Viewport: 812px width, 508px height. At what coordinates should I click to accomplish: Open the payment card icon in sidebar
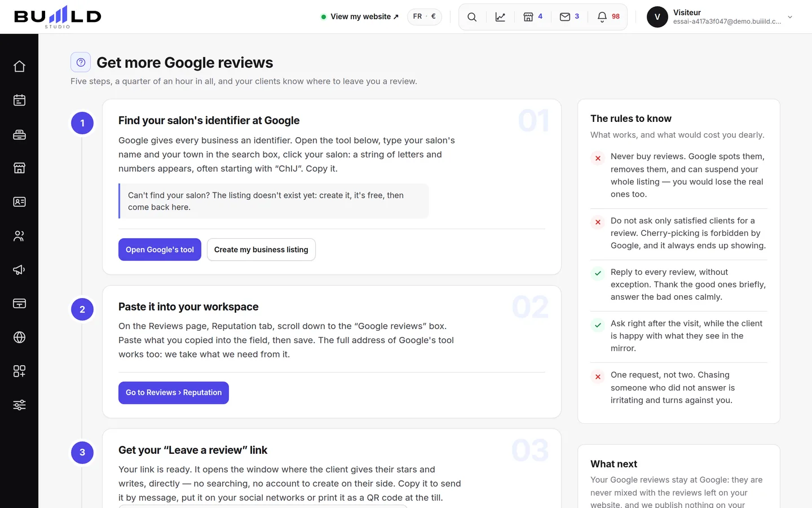(19, 304)
